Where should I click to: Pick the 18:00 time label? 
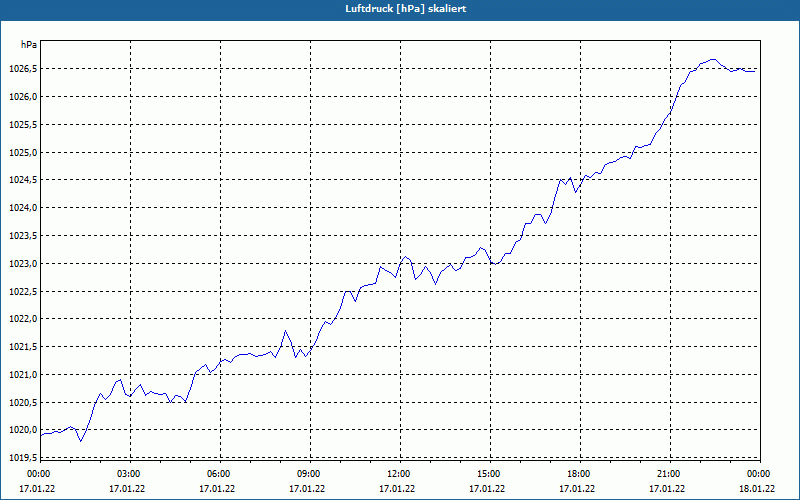(x=579, y=474)
